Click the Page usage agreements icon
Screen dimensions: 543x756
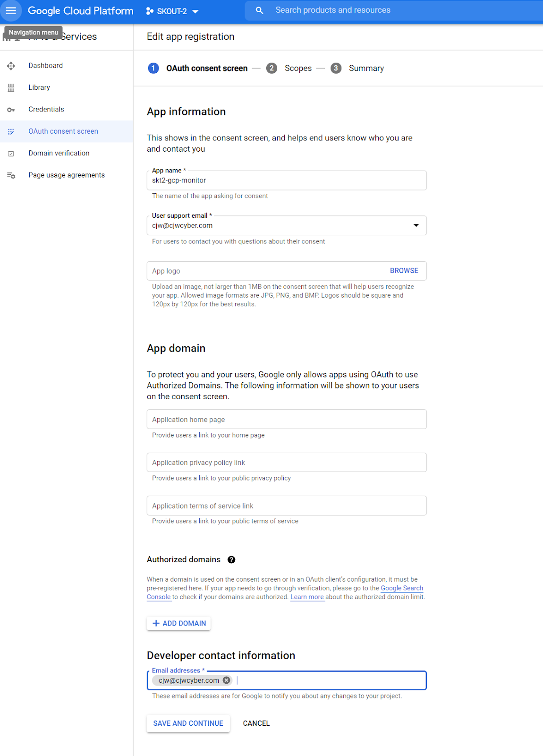pos(11,175)
